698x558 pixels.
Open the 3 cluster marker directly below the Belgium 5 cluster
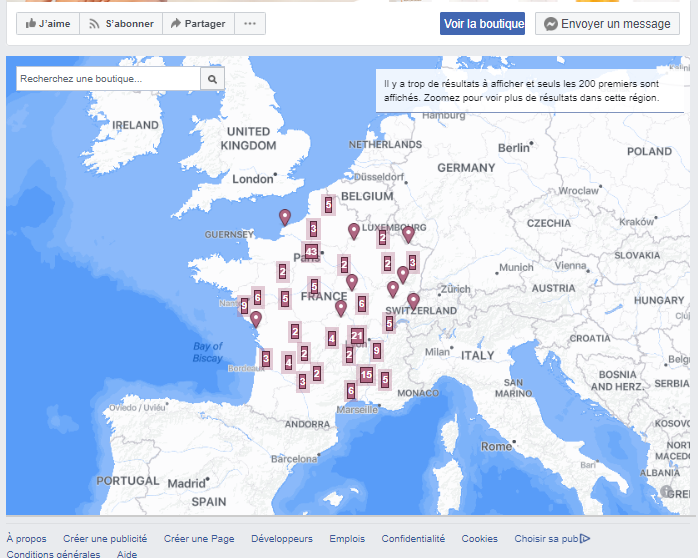313,229
